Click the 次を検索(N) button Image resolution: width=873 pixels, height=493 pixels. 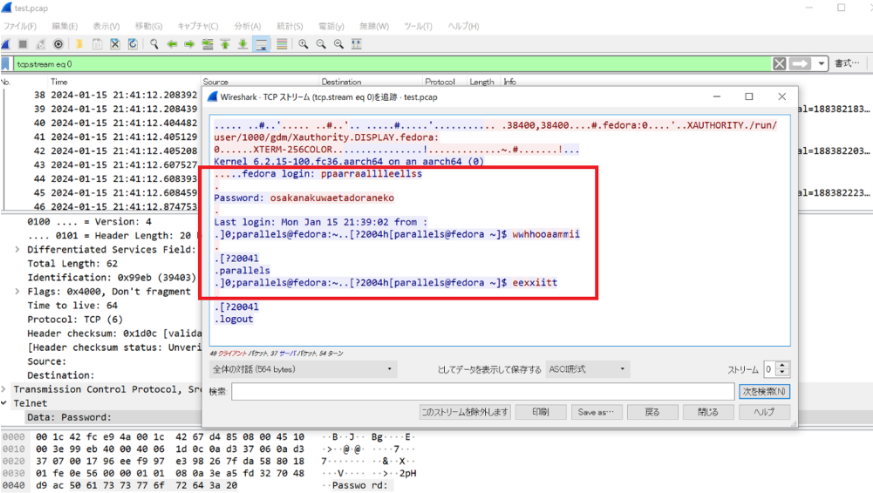(x=764, y=391)
